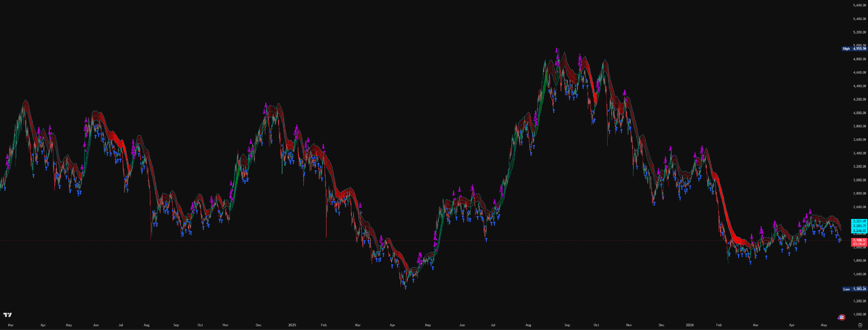Viewport: 868px width, 330px height.
Task: Click the 3,200.00 price scale label
Action: pyautogui.click(x=859, y=166)
